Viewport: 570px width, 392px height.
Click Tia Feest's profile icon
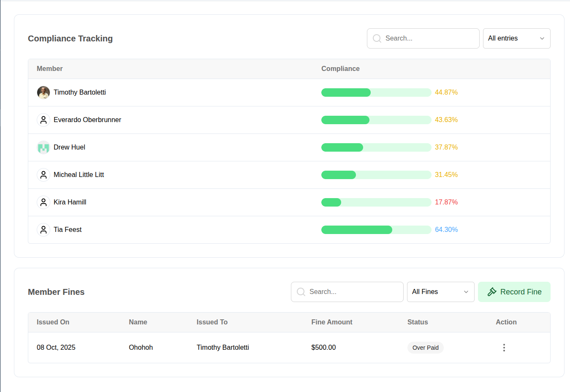coord(43,230)
